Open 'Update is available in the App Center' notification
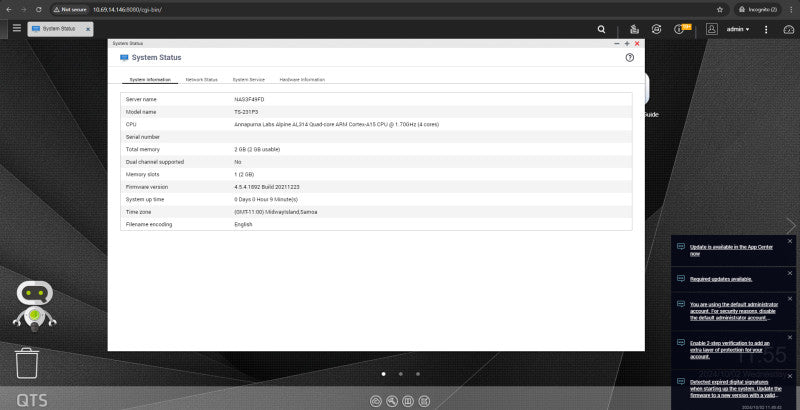The height and width of the screenshot is (410, 800). 731,250
